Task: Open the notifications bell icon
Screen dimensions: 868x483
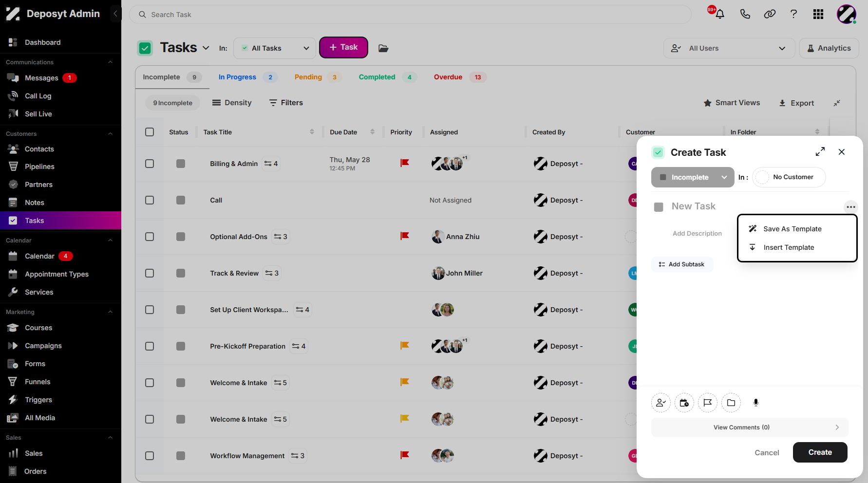Action: (719, 14)
